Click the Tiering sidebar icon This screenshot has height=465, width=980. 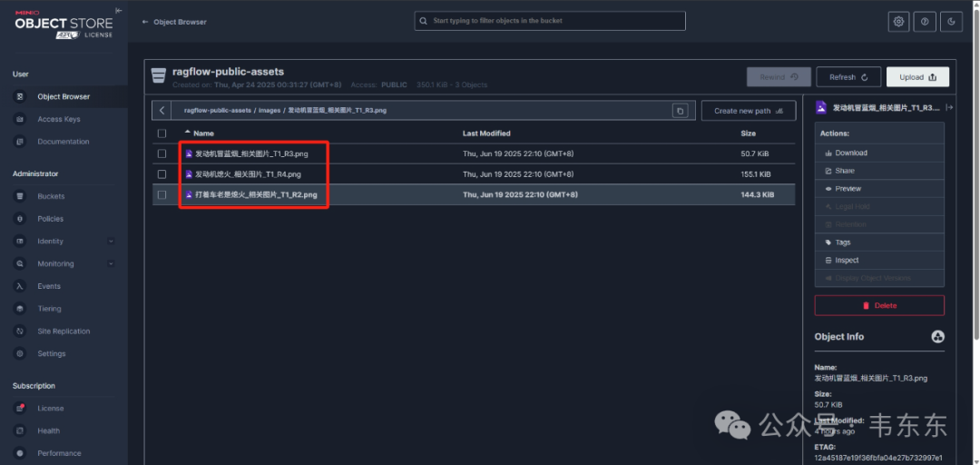click(x=20, y=309)
